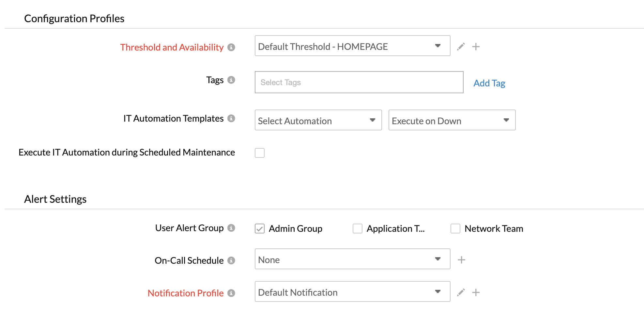Image resolution: width=644 pixels, height=326 pixels.
Task: Click info icon next to Threshold and Availability
Action: coord(231,47)
